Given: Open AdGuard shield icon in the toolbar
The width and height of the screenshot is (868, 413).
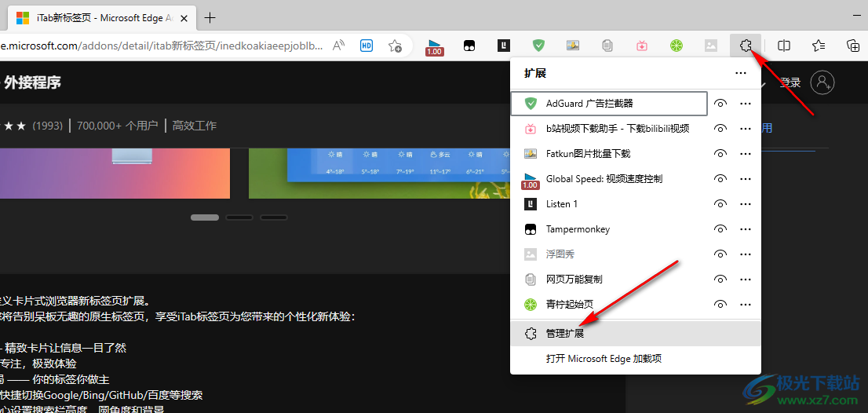Looking at the screenshot, I should pos(538,46).
